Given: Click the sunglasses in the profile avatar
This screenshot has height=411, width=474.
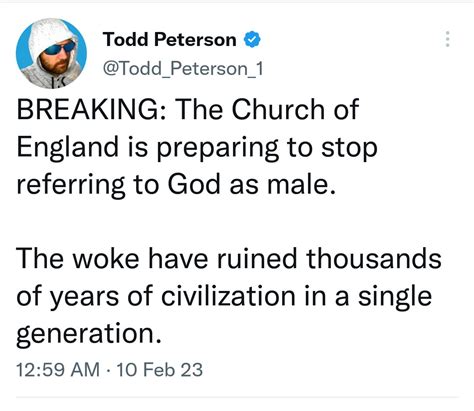Looking at the screenshot, I should pyautogui.click(x=59, y=49).
